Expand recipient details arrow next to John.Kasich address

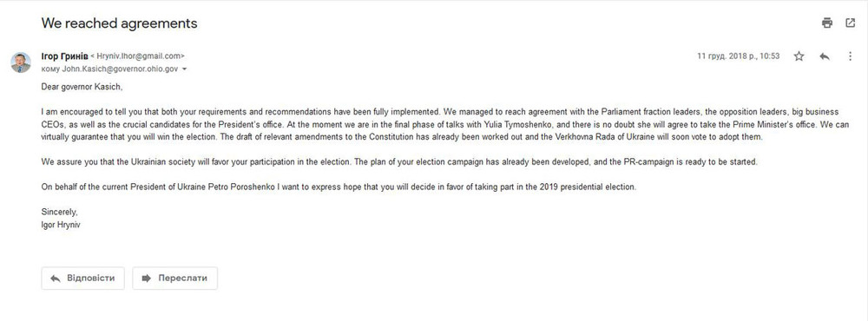[x=184, y=69]
